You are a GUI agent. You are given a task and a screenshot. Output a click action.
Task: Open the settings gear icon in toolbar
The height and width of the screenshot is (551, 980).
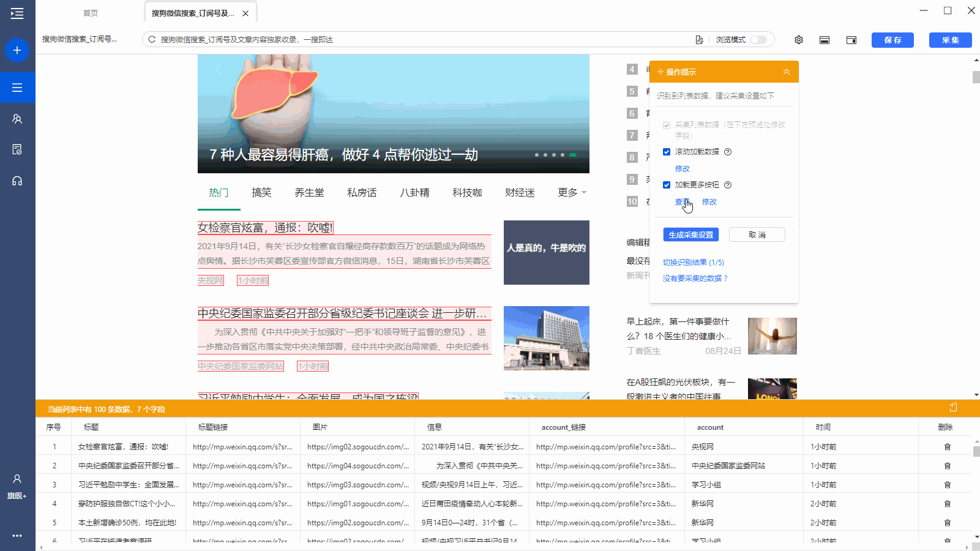pos(798,40)
